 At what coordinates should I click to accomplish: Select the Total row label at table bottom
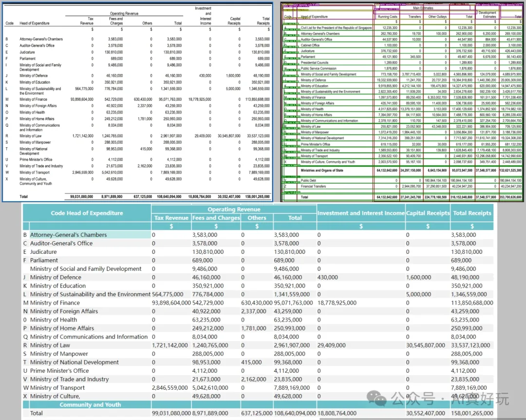point(36,413)
